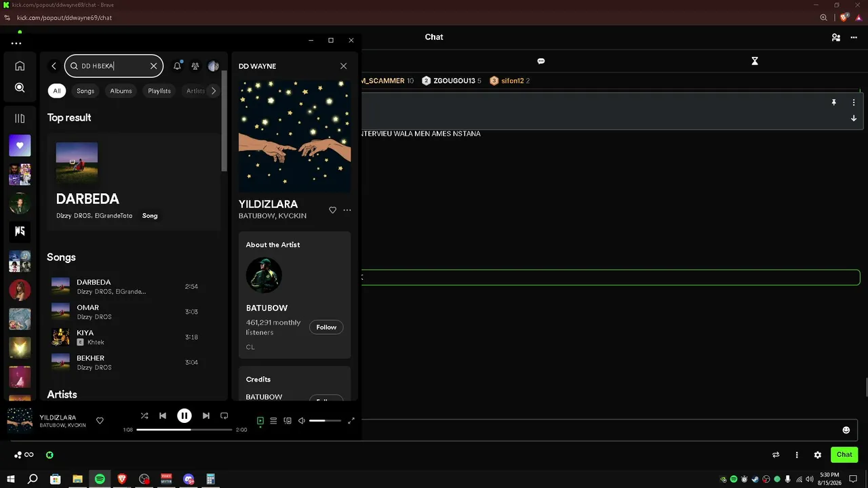The width and height of the screenshot is (868, 488).
Task: Open Brave browser from the taskbar
Action: click(x=122, y=479)
